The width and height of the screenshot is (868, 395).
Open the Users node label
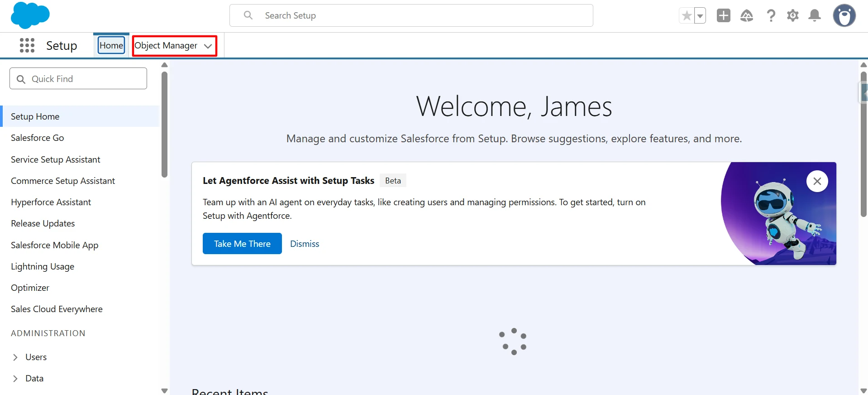pos(36,357)
